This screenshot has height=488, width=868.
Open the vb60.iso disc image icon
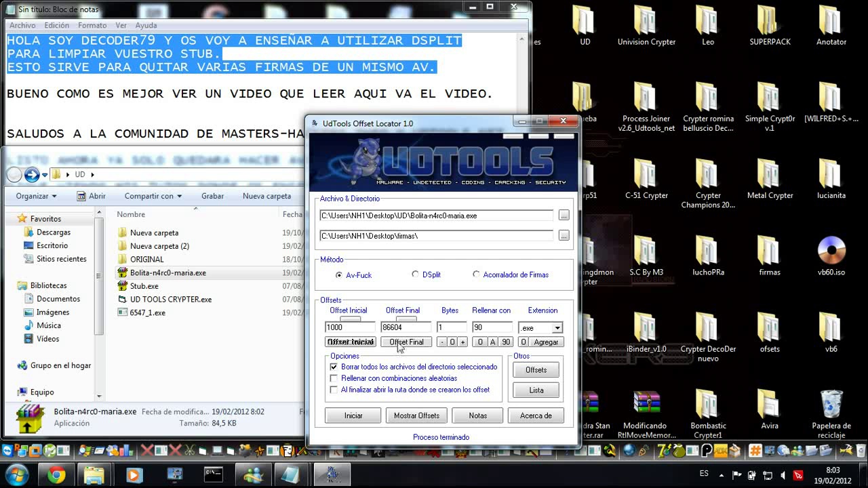[831, 252]
